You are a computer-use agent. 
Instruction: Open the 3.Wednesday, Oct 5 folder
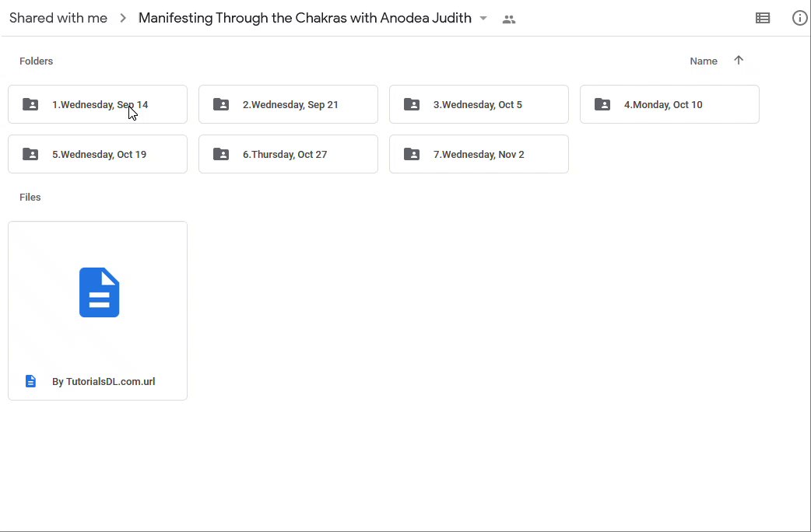coord(478,104)
